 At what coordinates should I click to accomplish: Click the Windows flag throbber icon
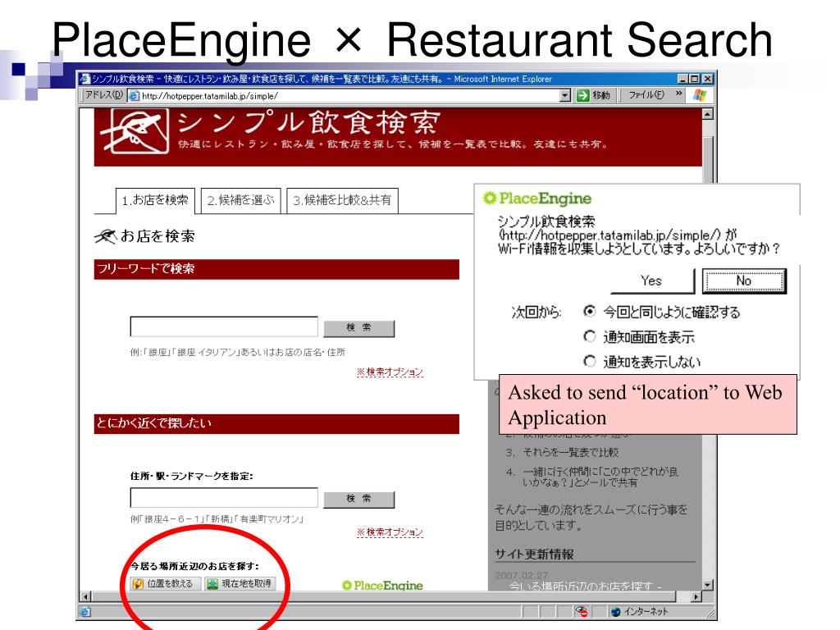click(x=700, y=95)
